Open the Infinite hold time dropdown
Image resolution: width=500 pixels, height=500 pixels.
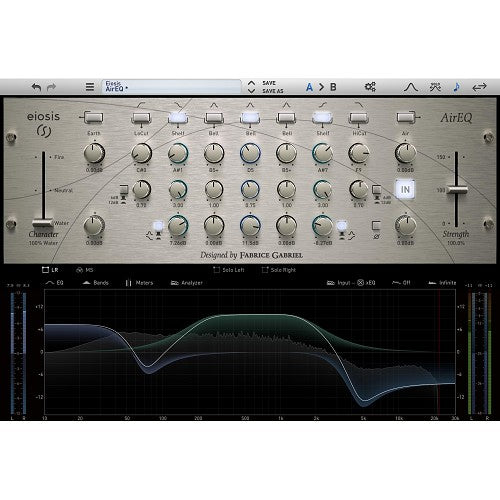click(442, 283)
